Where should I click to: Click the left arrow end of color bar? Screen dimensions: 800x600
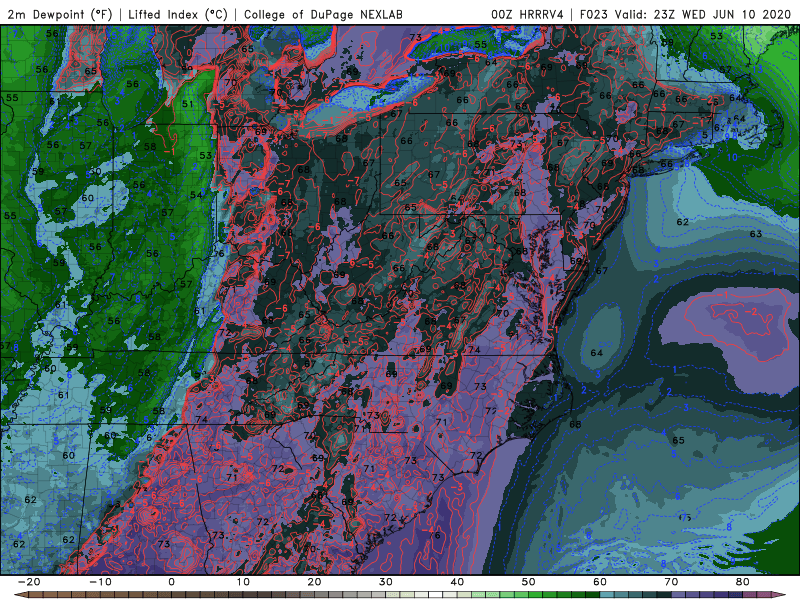point(20,595)
